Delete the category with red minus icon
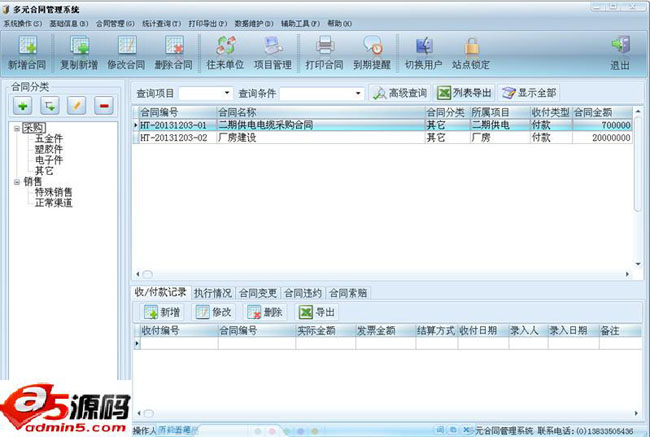The height and width of the screenshot is (437, 650). coord(104,106)
